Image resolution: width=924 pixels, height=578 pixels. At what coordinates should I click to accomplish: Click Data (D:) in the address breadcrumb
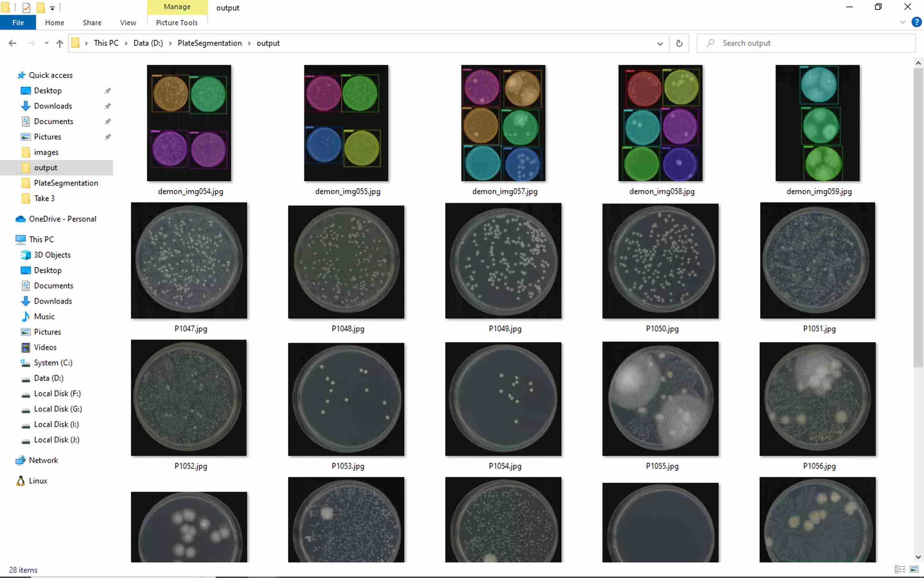[x=148, y=43]
